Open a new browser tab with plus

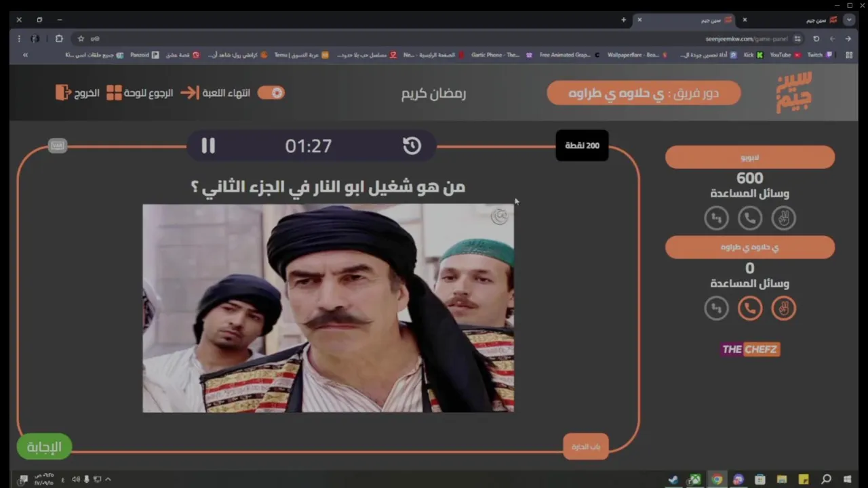623,20
